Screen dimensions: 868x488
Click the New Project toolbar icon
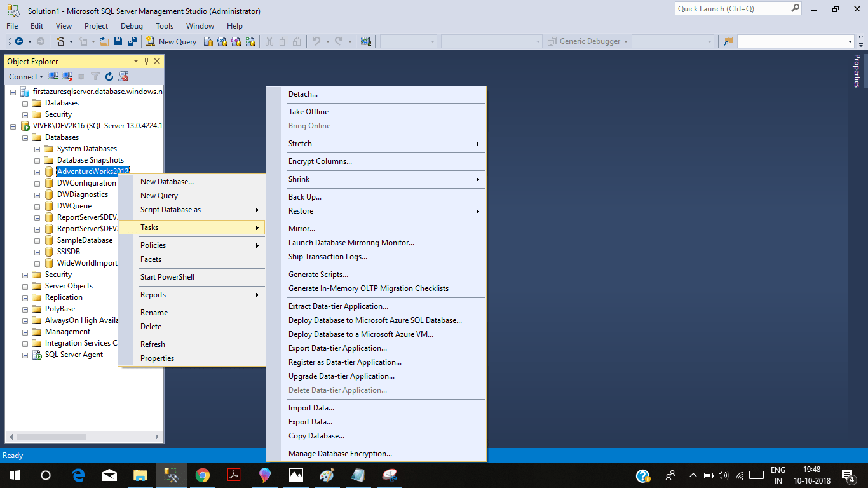60,41
